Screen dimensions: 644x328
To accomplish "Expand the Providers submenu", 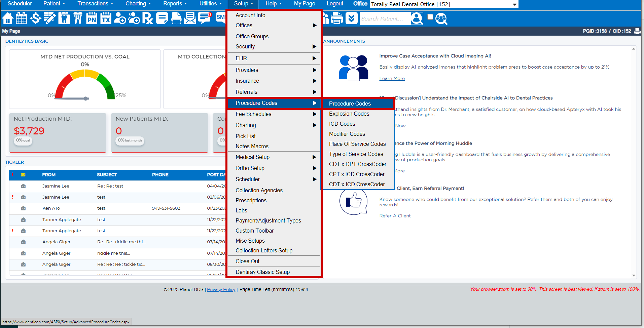I will pos(247,70).
